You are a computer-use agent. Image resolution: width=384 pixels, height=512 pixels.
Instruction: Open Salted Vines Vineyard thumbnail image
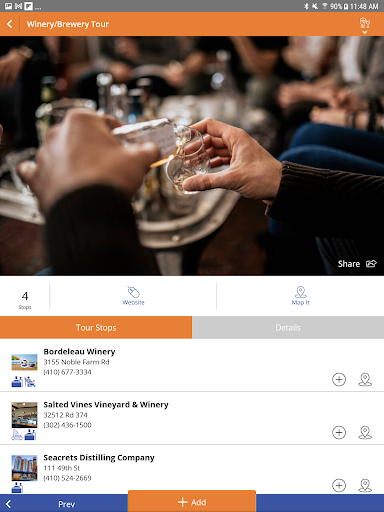coord(24,415)
